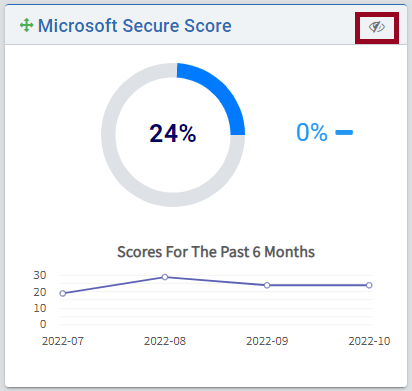Select the 2022-09 data point
The height and width of the screenshot is (391, 412).
click(267, 285)
